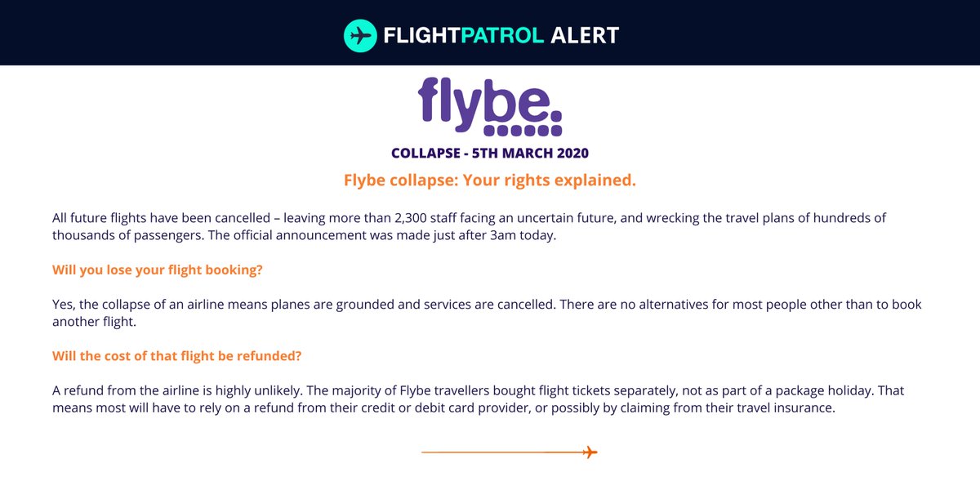
Task: Click the dark navy header banner
Action: pyautogui.click(x=490, y=33)
